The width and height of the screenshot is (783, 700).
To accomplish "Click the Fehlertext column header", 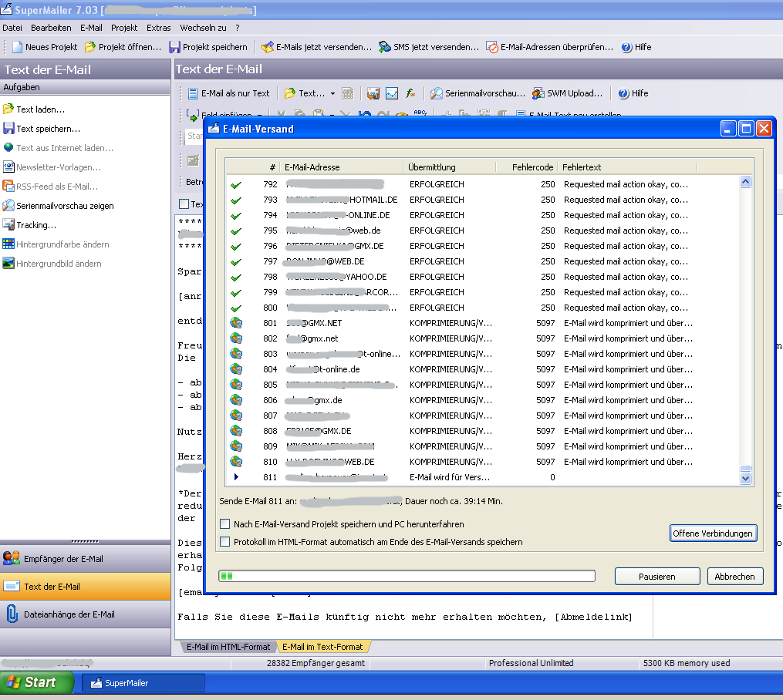I will [626, 167].
